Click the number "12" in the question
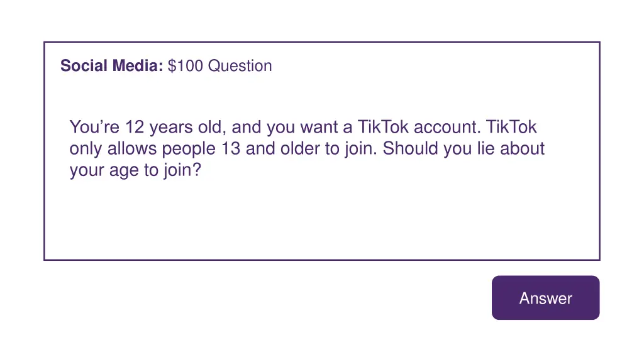 [x=135, y=128]
